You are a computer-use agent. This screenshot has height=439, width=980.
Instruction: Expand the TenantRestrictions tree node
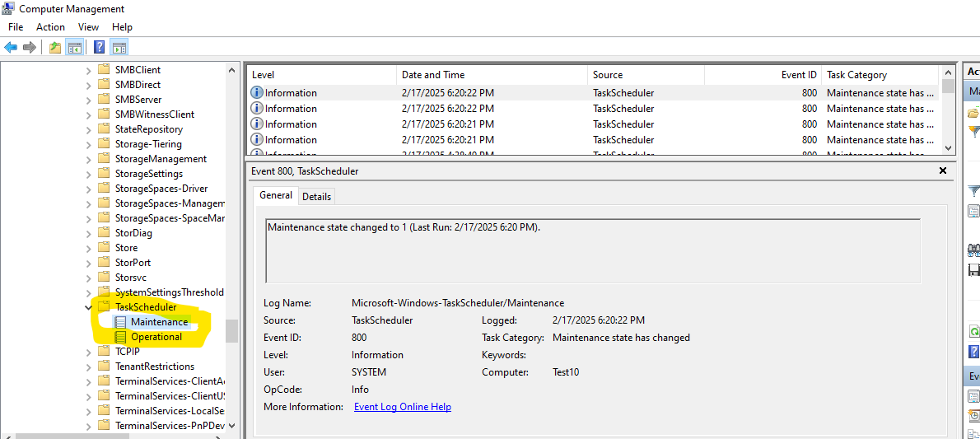point(88,367)
